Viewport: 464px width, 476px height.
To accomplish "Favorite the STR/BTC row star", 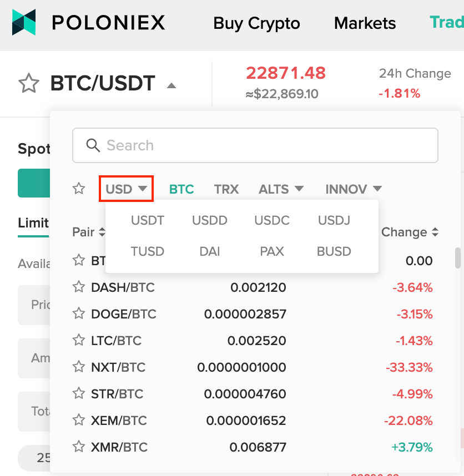I will click(79, 393).
